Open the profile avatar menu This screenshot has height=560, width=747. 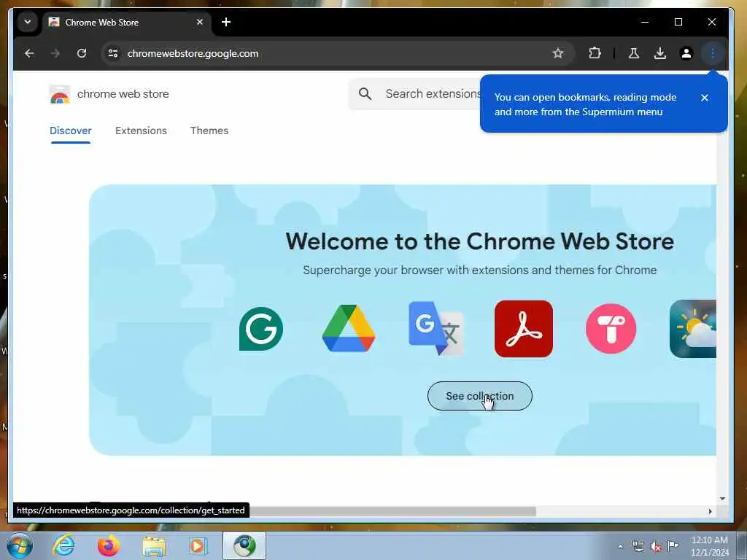686,53
